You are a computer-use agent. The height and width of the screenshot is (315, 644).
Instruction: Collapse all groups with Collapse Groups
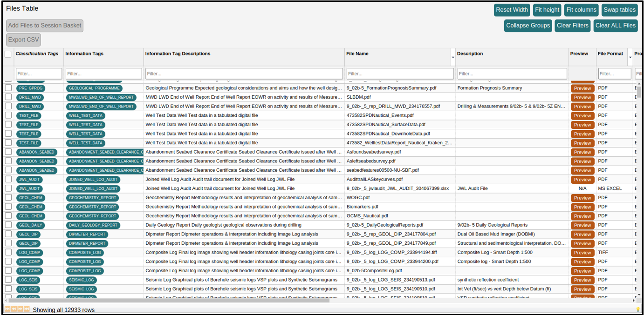(x=528, y=26)
